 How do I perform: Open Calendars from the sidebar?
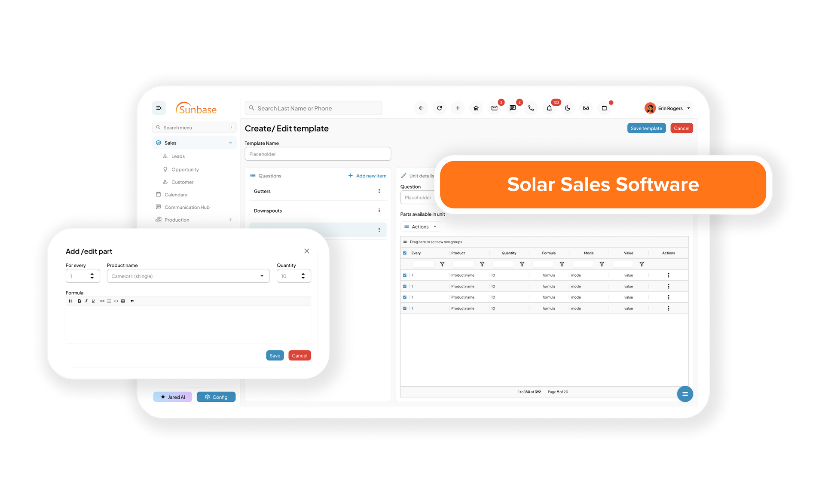(x=176, y=195)
